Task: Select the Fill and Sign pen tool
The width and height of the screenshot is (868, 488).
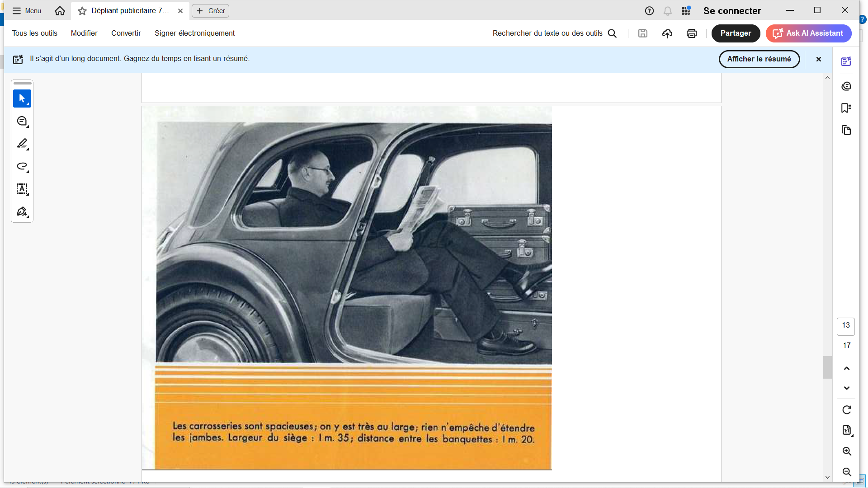Action: pos(22,211)
